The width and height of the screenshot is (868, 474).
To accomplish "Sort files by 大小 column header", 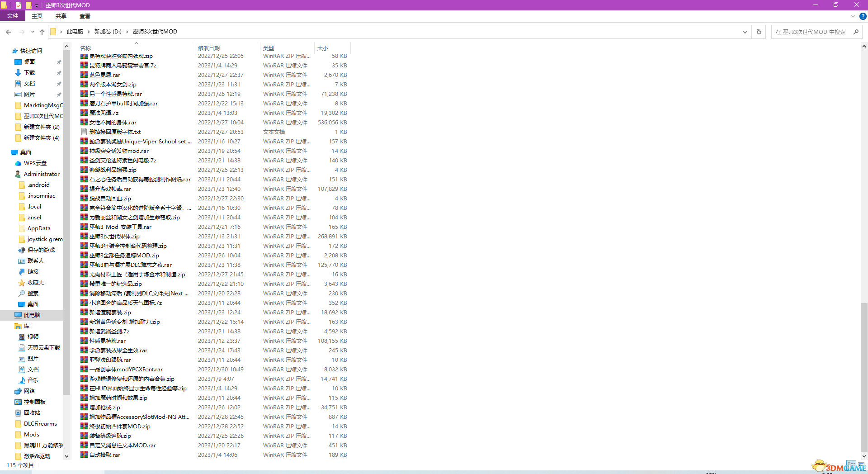I will (x=322, y=48).
